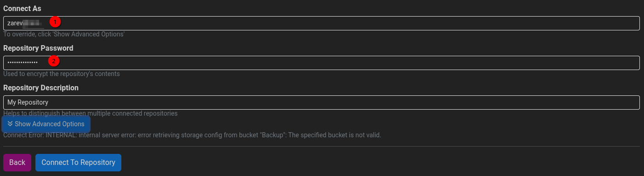This screenshot has height=176, width=644.
Task: Focus the Connect As username field
Action: (321, 23)
